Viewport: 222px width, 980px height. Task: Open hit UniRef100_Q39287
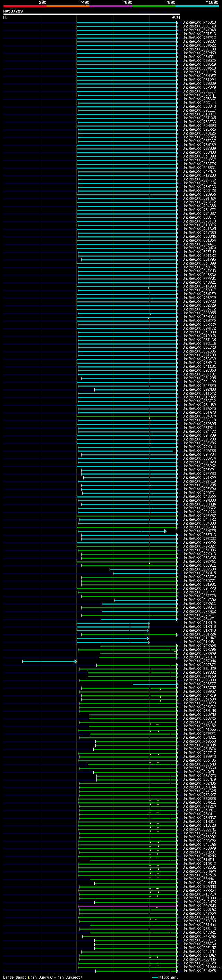(199, 41)
